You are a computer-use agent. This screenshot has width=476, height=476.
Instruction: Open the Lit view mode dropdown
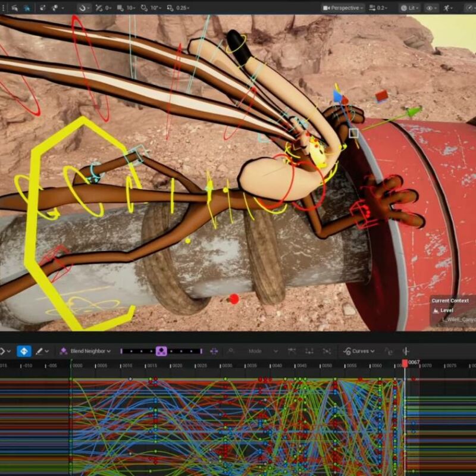(409, 8)
